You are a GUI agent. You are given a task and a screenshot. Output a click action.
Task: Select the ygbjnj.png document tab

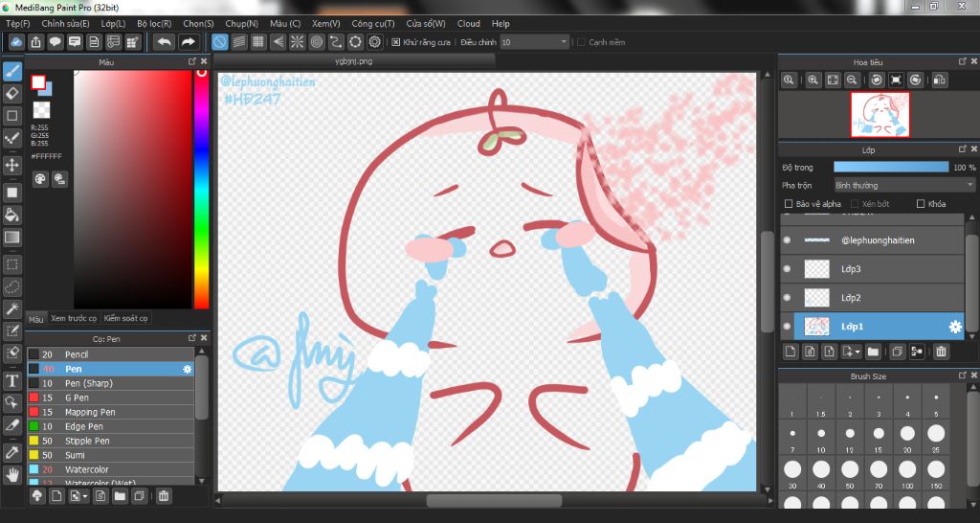pyautogui.click(x=354, y=61)
